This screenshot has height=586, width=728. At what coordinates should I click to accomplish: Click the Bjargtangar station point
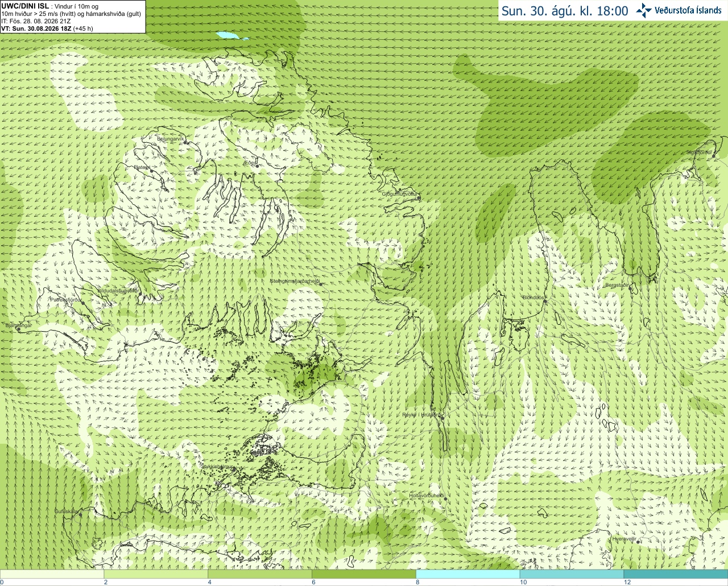point(19,329)
